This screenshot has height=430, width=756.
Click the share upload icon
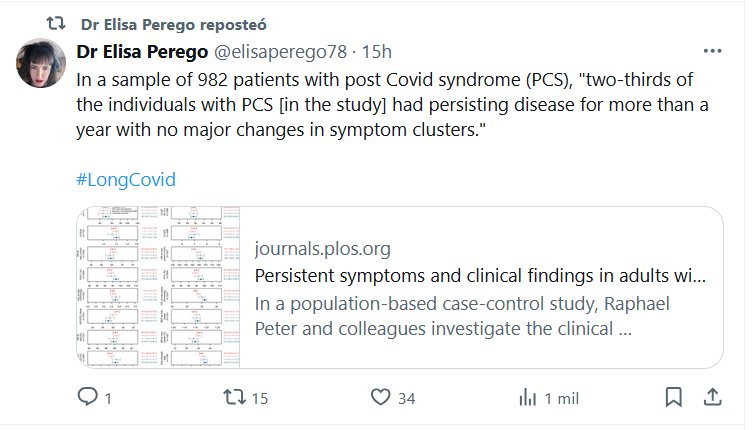pyautogui.click(x=711, y=398)
